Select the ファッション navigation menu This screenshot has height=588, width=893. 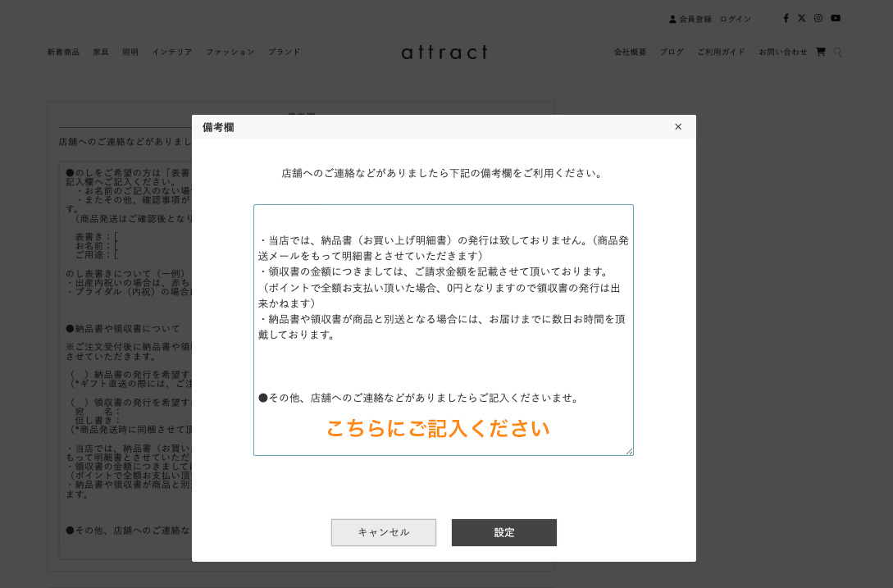[230, 51]
